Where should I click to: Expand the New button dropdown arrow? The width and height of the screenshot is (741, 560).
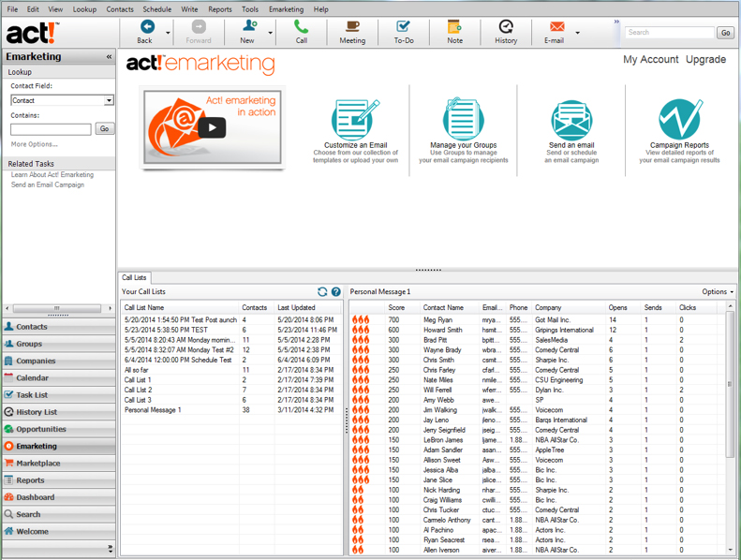pyautogui.click(x=271, y=33)
